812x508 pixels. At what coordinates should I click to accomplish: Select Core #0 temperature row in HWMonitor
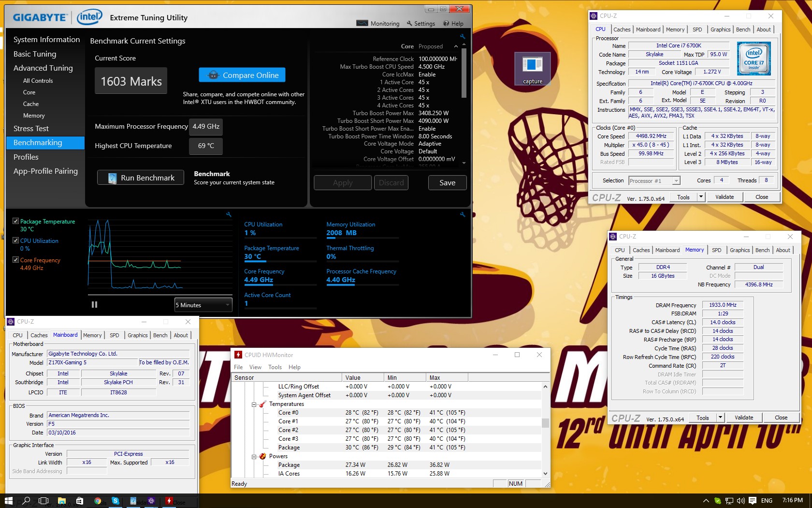click(387, 413)
